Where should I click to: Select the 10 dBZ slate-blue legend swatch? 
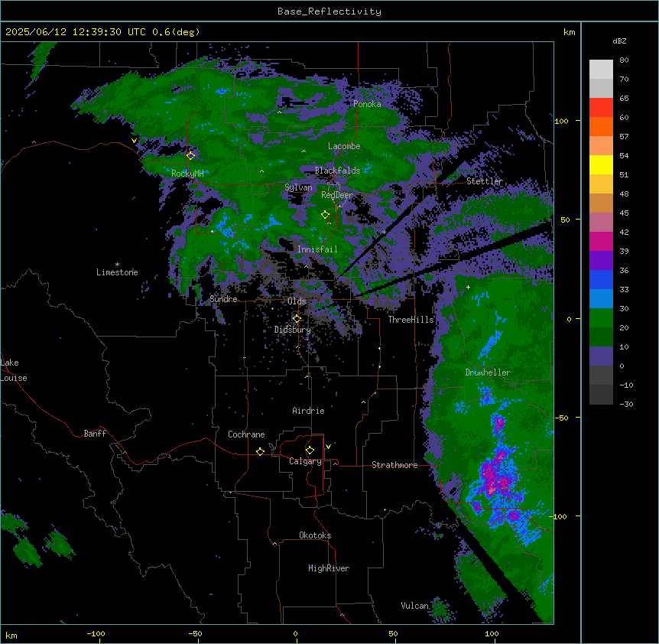(x=601, y=356)
